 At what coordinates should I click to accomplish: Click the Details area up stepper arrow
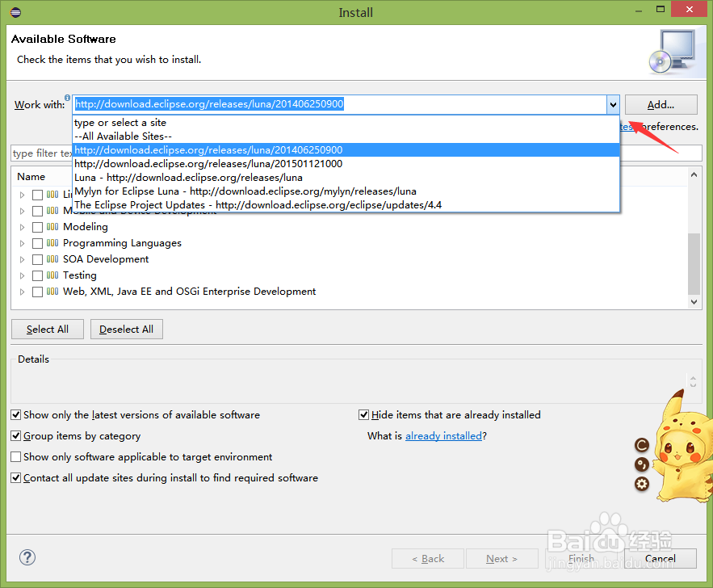coord(693,378)
